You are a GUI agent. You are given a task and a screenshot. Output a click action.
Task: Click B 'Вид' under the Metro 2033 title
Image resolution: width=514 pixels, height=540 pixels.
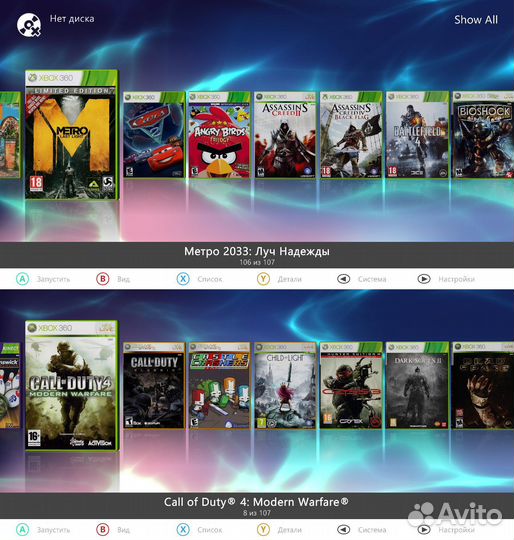(113, 279)
